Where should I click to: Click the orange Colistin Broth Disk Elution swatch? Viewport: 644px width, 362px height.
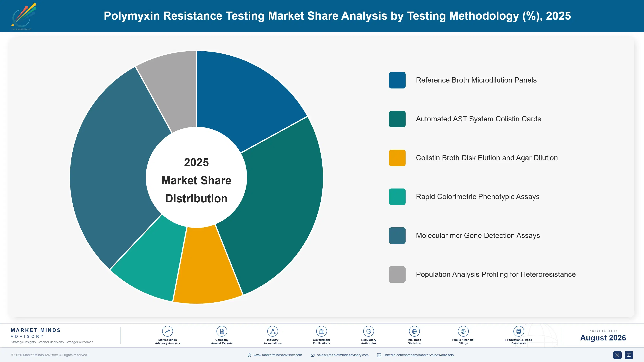(397, 158)
